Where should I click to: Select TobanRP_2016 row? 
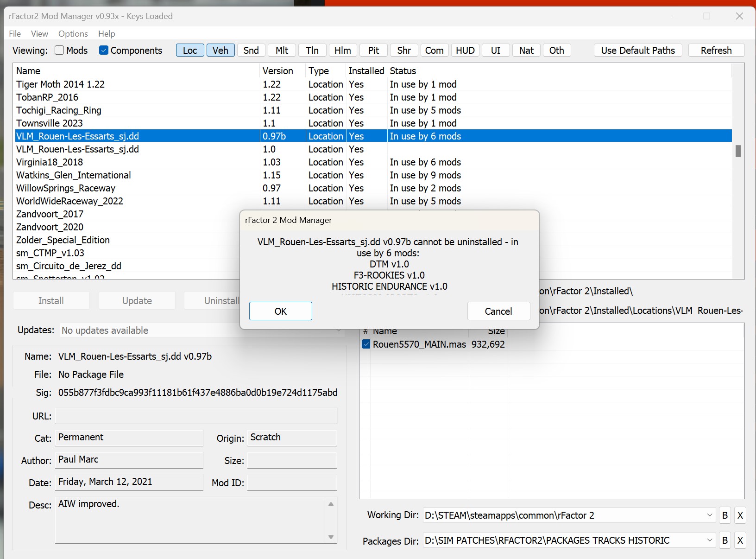(372, 97)
